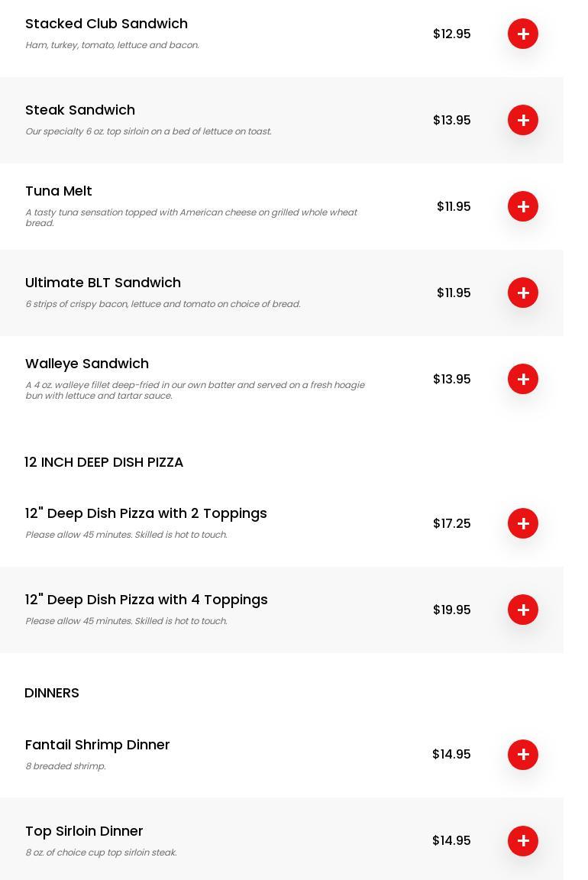
Task: Open the Stacked Club Sandwich item title
Action: click(106, 24)
